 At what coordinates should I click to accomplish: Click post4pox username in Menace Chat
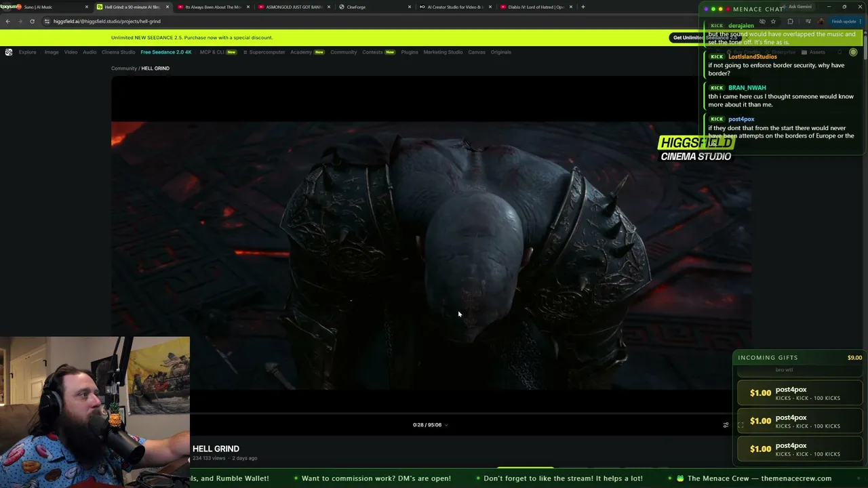click(x=741, y=119)
